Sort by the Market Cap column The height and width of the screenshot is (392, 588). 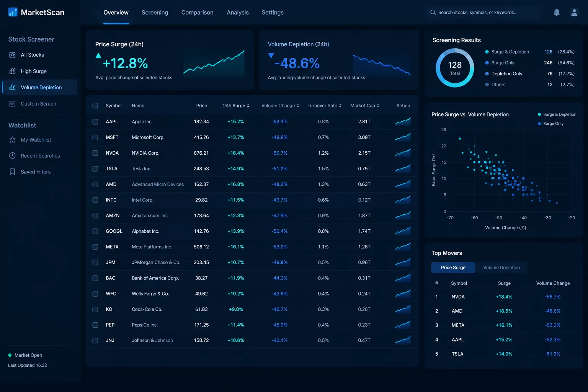pyautogui.click(x=365, y=106)
